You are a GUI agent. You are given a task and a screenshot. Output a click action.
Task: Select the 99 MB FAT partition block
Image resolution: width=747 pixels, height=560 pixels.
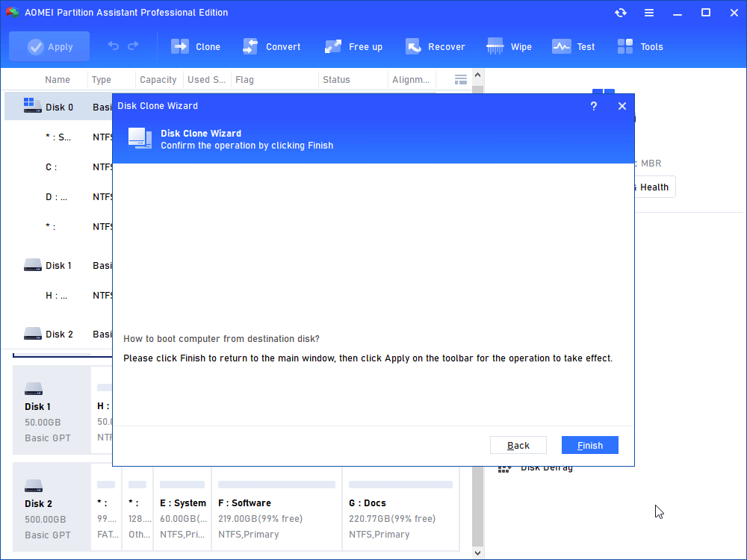pos(106,508)
